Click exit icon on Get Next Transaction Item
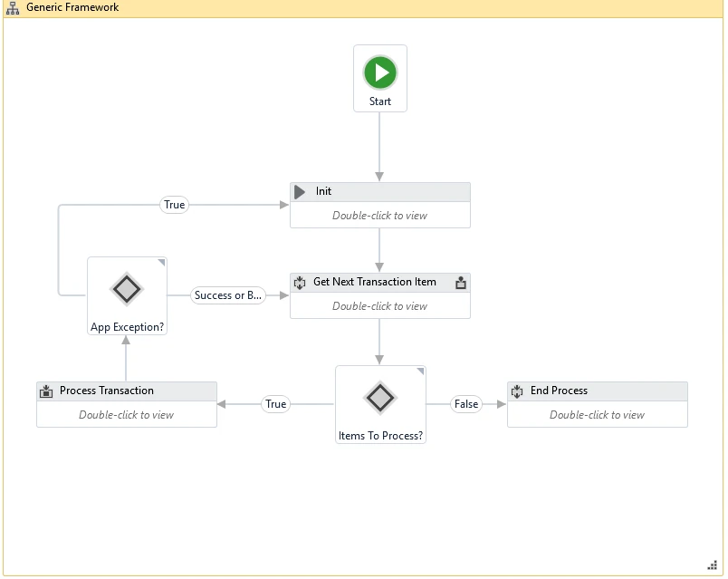This screenshot has height=579, width=728. [x=461, y=283]
